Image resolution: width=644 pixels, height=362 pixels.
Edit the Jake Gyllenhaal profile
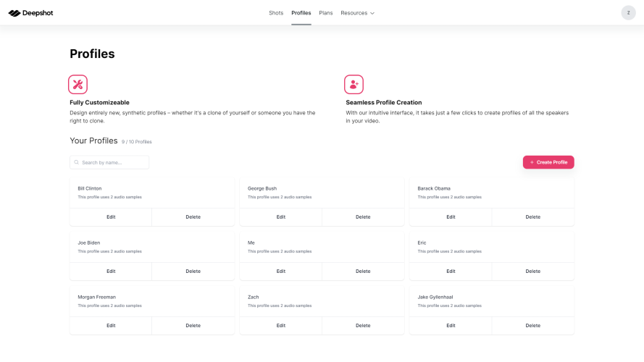[451, 326]
